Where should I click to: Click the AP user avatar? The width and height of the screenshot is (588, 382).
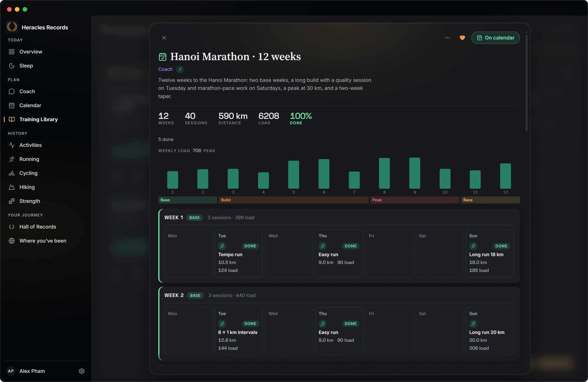tap(11, 371)
